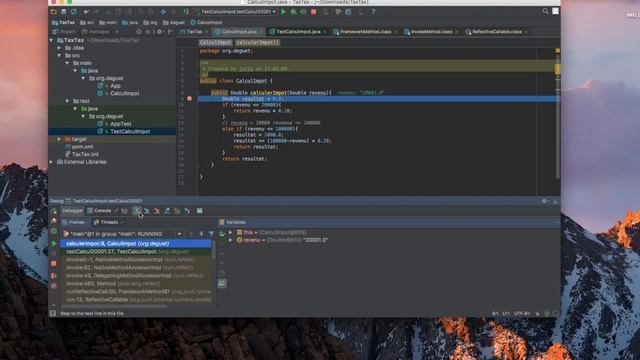Switch to the ReflectiveCallable.class editor tab

[496, 31]
